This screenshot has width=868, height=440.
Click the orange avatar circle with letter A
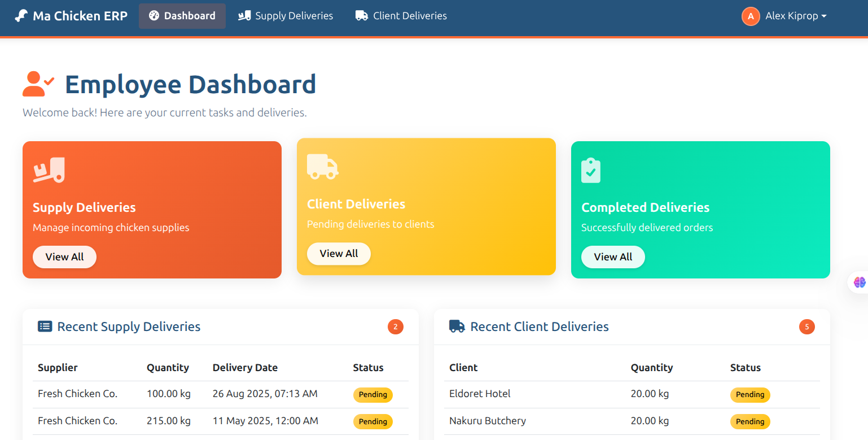[x=751, y=16]
